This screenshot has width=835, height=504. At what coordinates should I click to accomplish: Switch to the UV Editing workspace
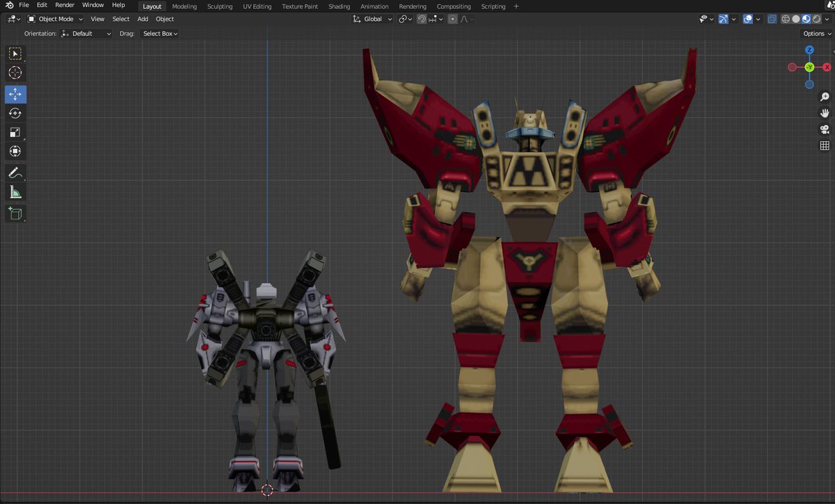click(x=257, y=6)
